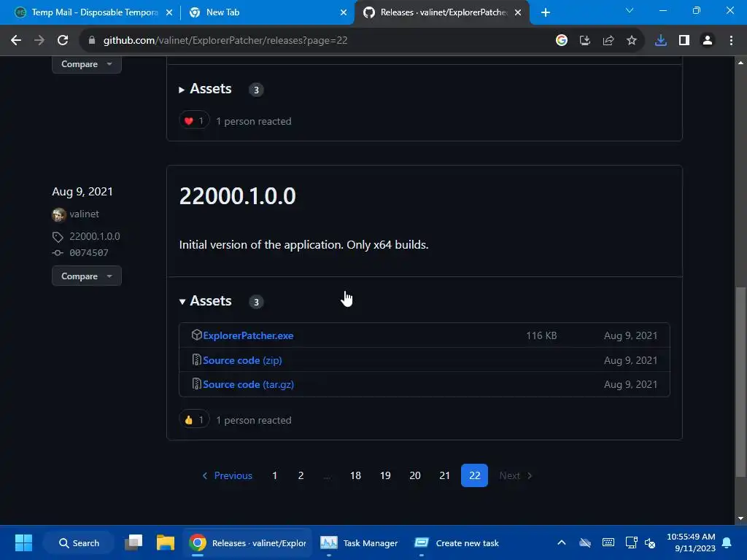Go to releases page 19

pyautogui.click(x=385, y=475)
